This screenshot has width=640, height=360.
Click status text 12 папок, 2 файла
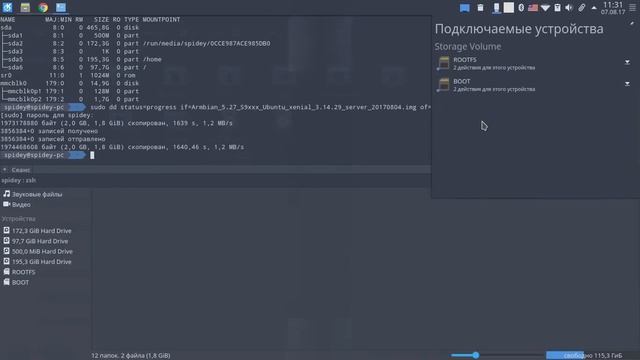pyautogui.click(x=131, y=356)
